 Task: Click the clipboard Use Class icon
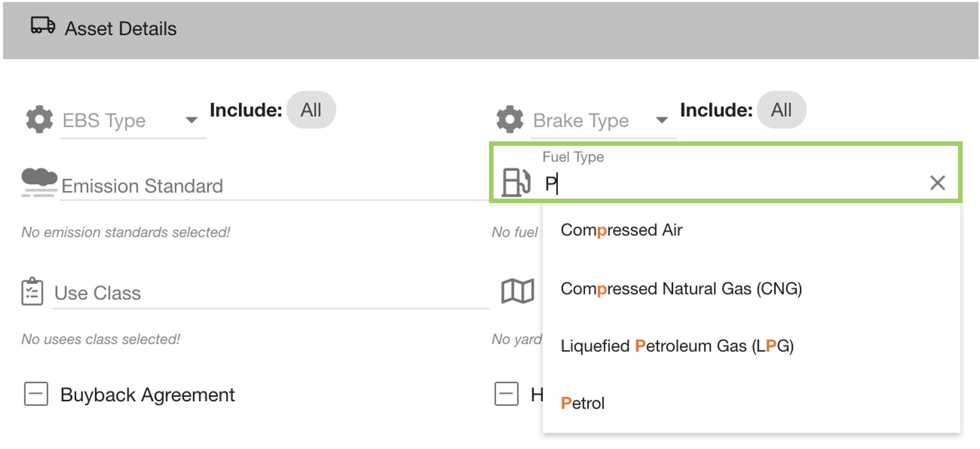[x=32, y=292]
